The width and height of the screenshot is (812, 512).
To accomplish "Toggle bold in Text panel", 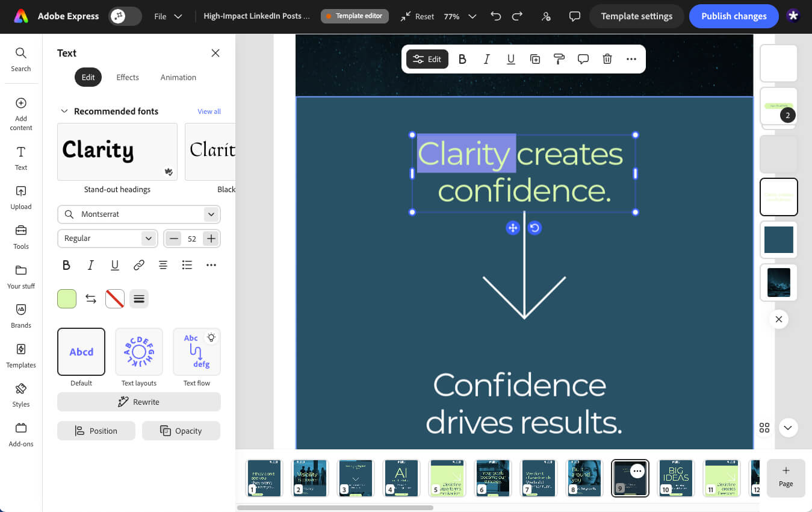I will [66, 265].
